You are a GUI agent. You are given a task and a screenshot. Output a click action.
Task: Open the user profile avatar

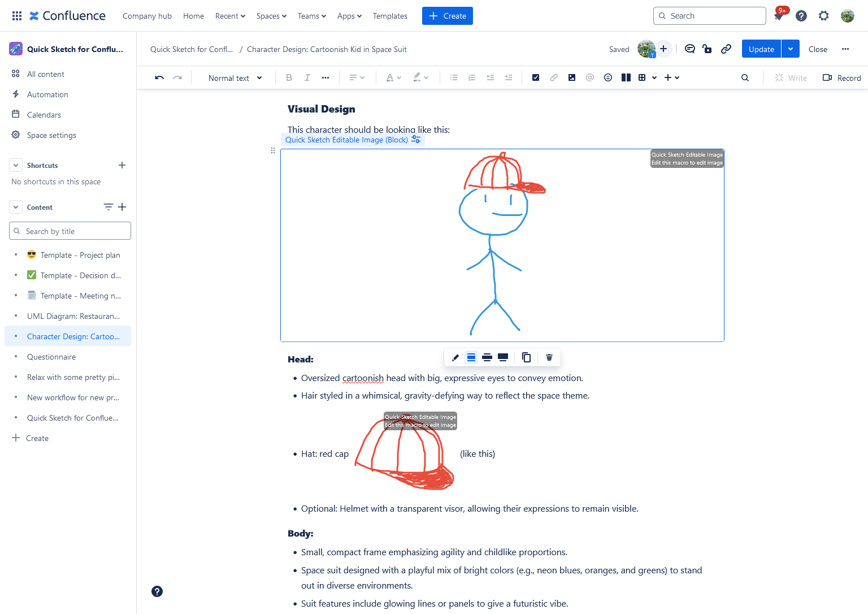(x=848, y=16)
